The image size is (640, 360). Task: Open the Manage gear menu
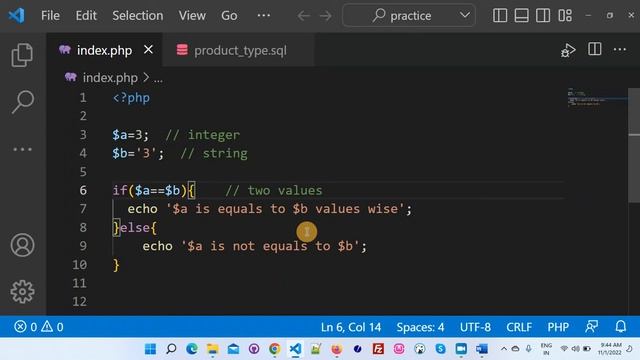click(22, 291)
